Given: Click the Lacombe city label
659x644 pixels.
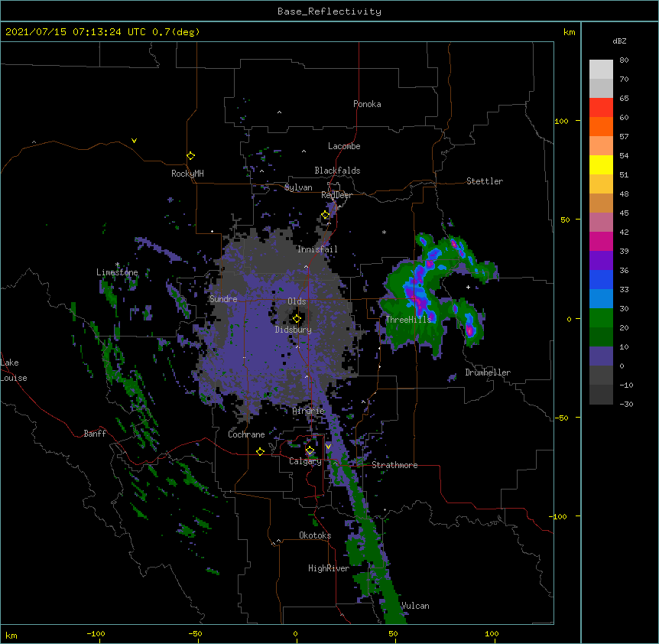Looking at the screenshot, I should pos(344,146).
